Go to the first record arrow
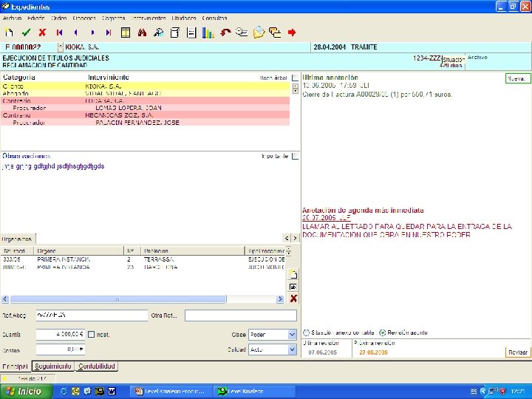532x399 pixels. (x=59, y=33)
